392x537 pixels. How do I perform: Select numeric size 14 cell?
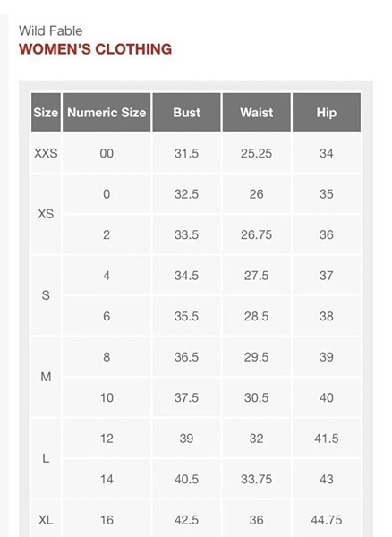tap(107, 479)
